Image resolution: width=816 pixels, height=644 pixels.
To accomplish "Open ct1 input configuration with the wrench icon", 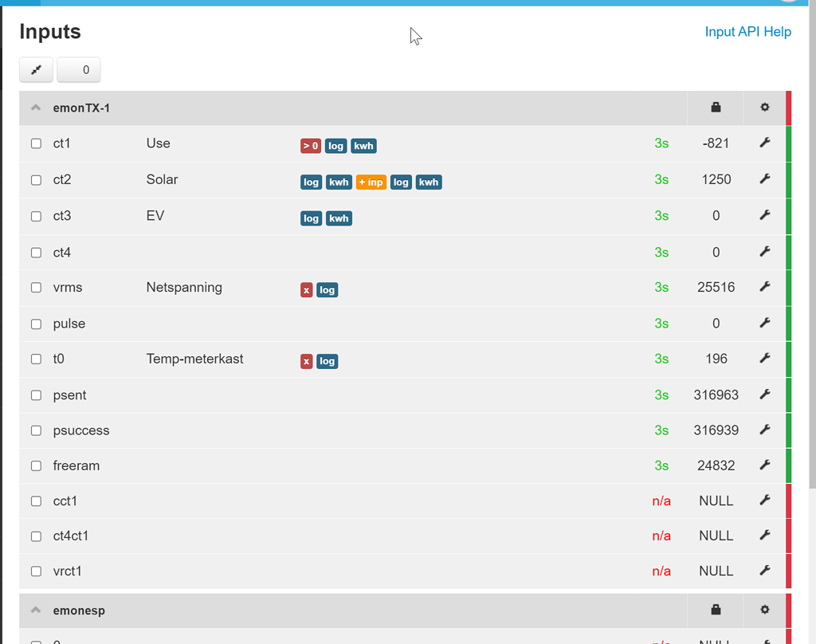I will (764, 143).
